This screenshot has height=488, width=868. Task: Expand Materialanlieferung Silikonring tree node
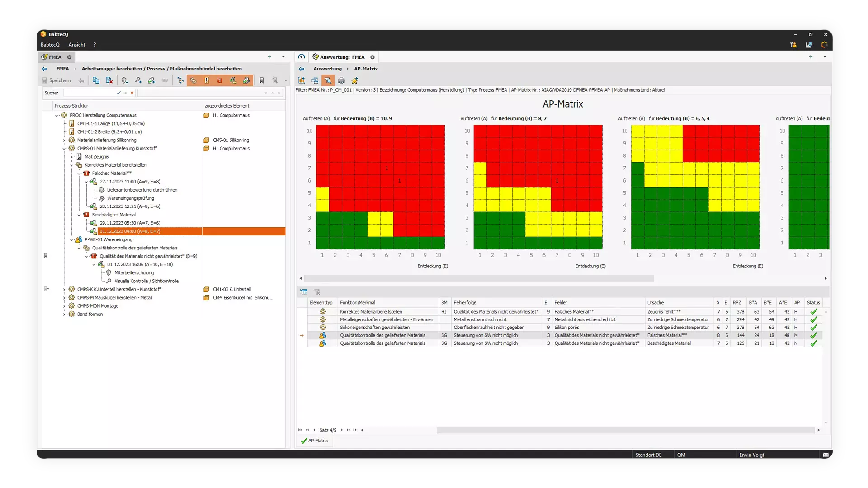[x=64, y=141]
